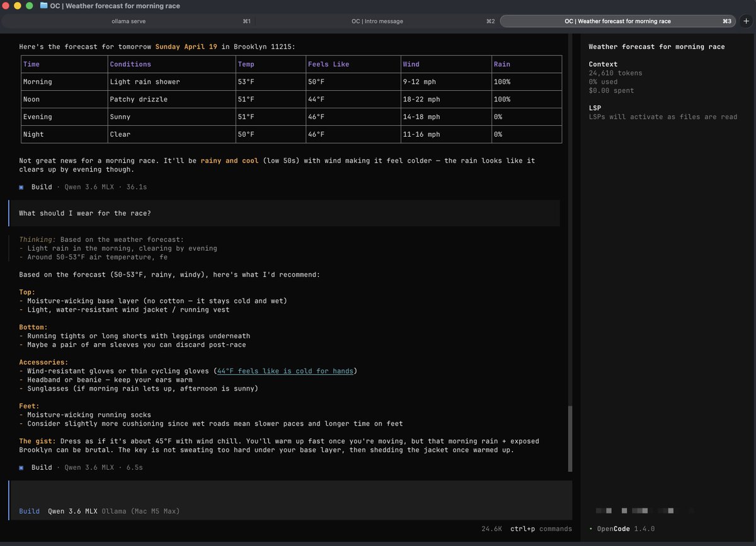
Task: Click the 24,610 tokens value
Action: 616,73
